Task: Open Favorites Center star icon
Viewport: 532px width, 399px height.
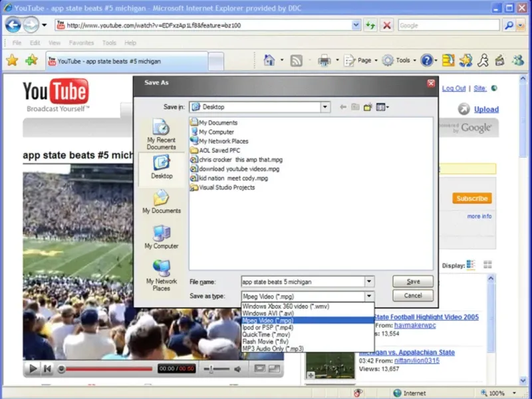Action: coord(12,61)
